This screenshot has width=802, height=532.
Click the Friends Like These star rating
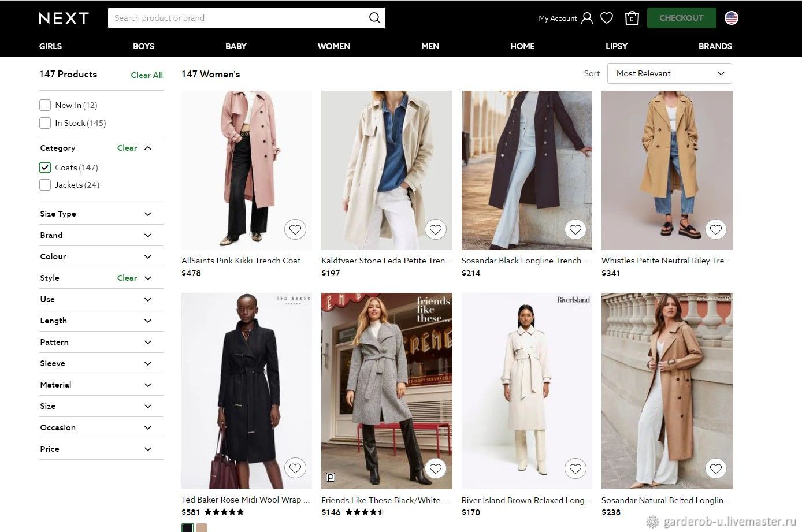(365, 512)
